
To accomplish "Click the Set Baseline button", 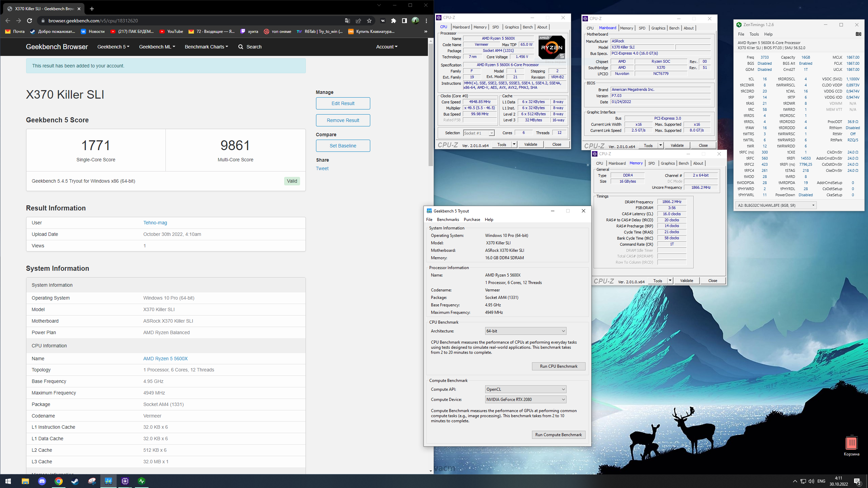I will point(343,146).
